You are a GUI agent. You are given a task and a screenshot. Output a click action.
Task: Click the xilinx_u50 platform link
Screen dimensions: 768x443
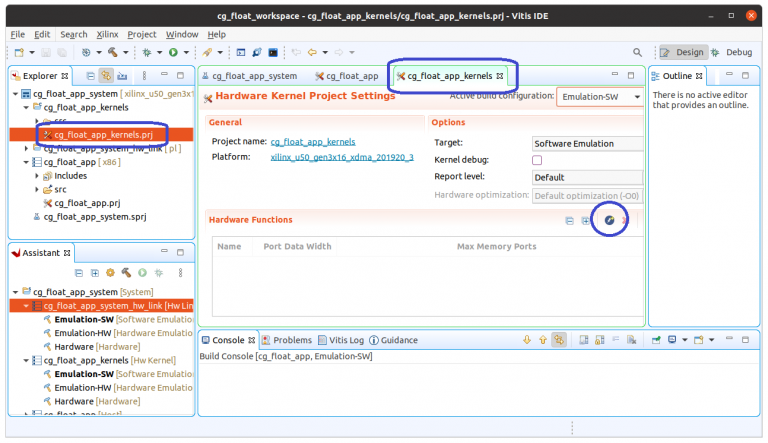341,157
